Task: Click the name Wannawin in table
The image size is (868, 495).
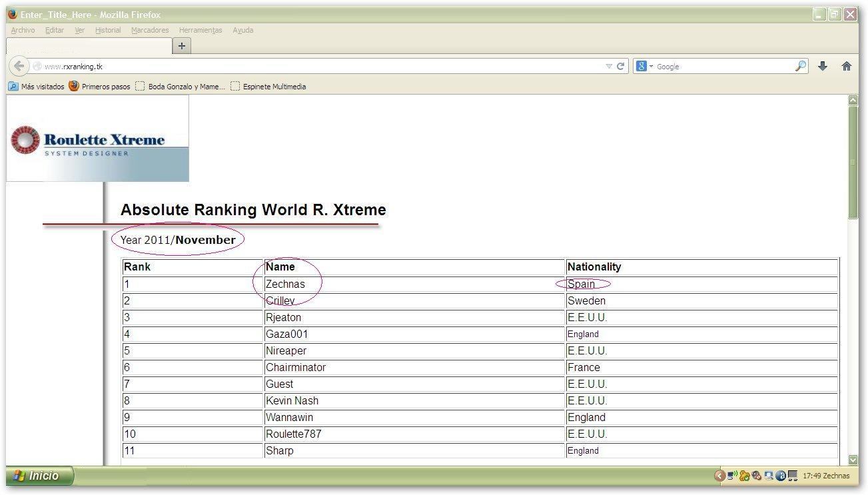Action: coord(289,417)
